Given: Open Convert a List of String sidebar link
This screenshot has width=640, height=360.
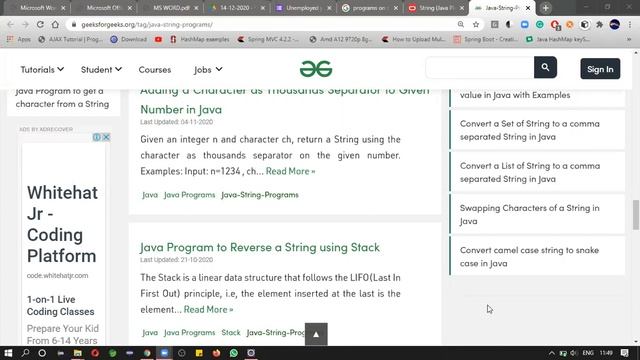Looking at the screenshot, I should [x=537, y=172].
